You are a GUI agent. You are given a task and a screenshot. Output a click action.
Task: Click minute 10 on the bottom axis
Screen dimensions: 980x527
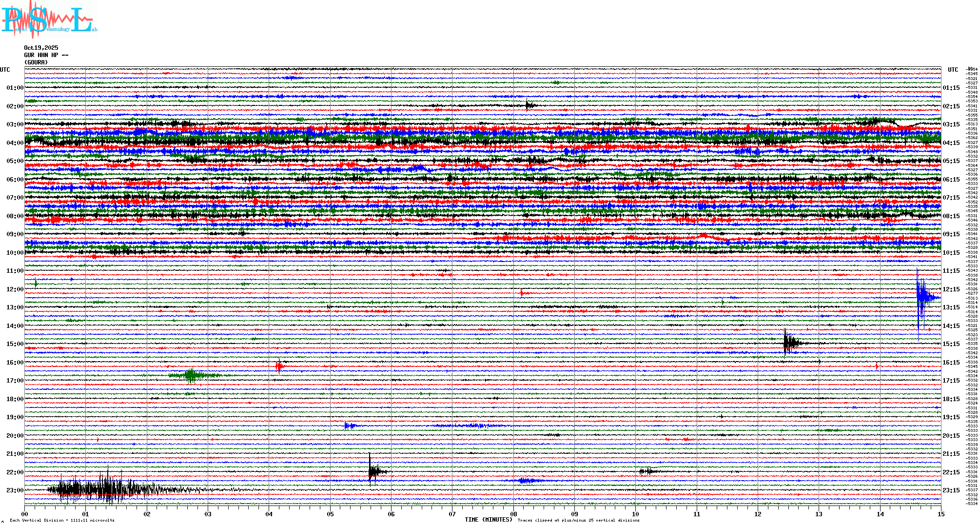point(635,514)
